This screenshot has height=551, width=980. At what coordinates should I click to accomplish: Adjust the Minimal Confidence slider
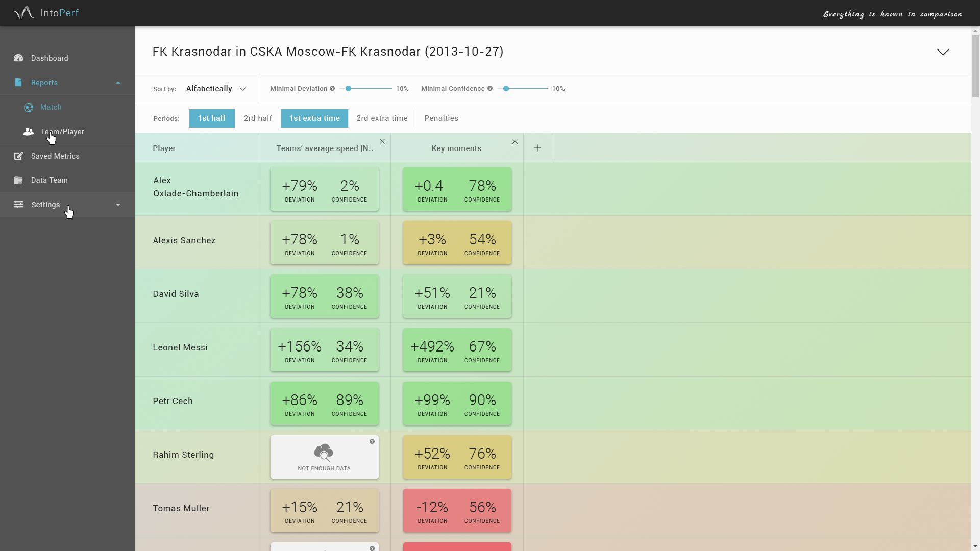tap(506, 88)
